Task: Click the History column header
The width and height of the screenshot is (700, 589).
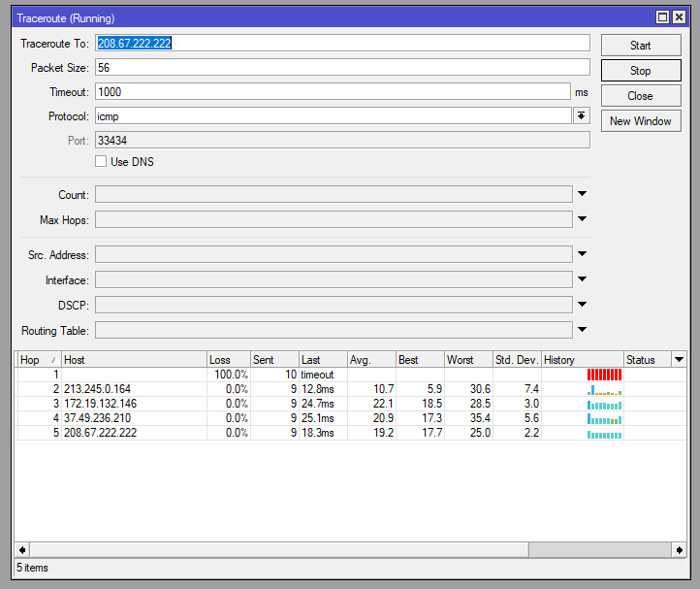Action: (583, 360)
